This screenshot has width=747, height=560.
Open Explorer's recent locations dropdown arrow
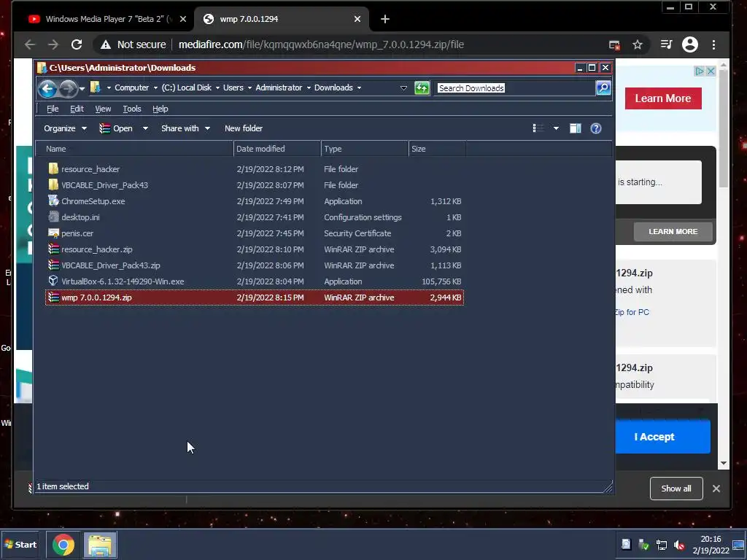[x=82, y=88]
